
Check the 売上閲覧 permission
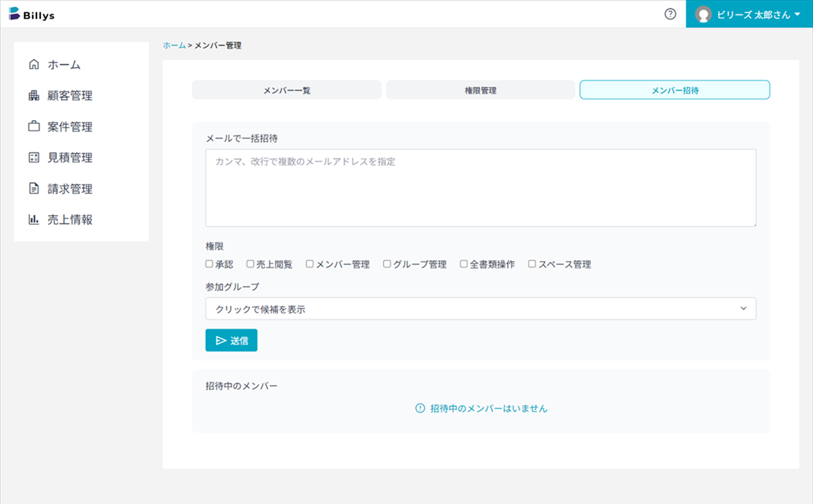pos(250,264)
